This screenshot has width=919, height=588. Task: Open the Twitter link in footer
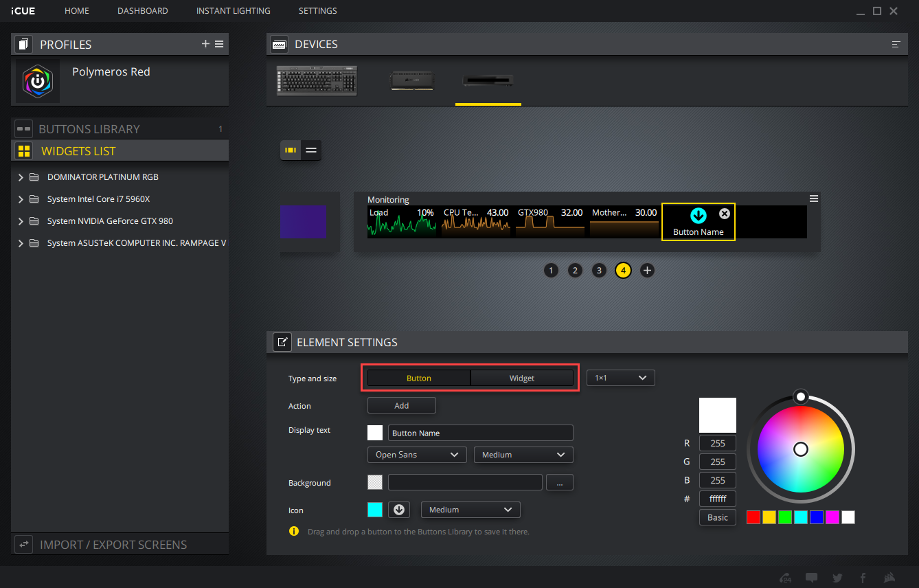click(x=837, y=578)
